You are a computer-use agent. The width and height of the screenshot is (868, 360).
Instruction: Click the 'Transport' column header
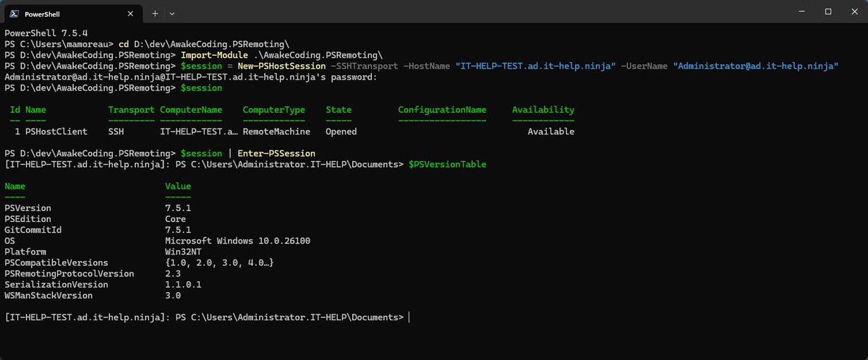click(131, 110)
